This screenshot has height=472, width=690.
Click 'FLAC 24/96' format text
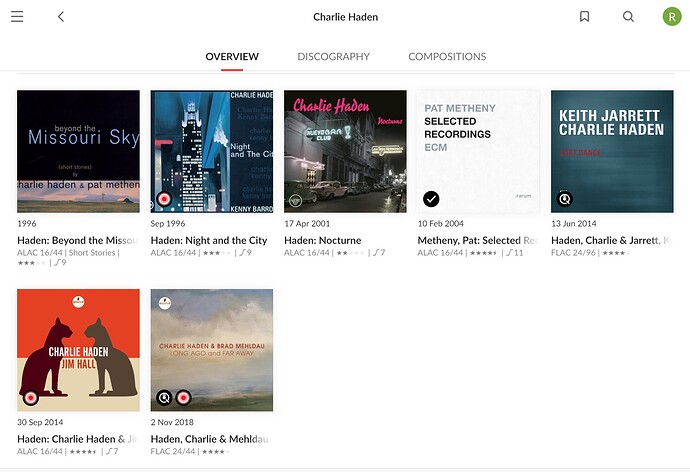[573, 253]
